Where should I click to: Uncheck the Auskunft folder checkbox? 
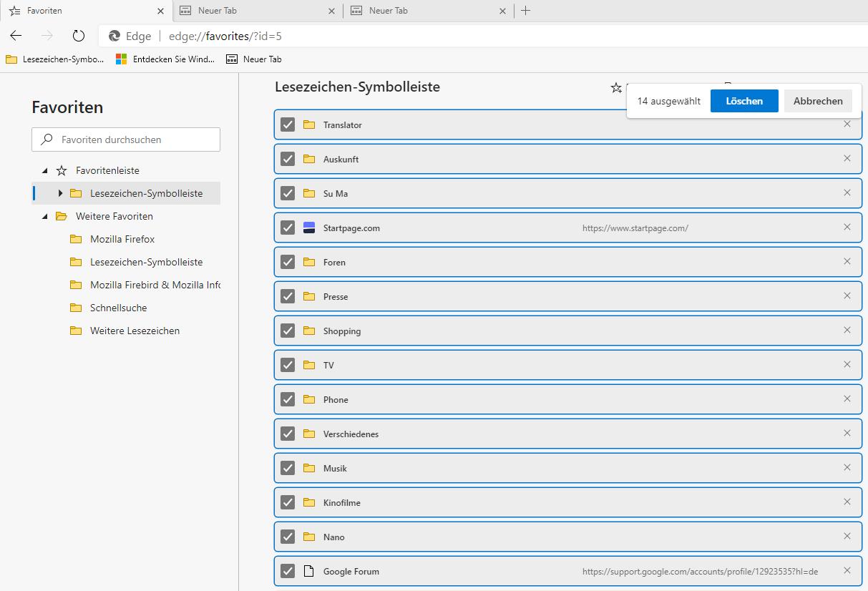tap(288, 159)
